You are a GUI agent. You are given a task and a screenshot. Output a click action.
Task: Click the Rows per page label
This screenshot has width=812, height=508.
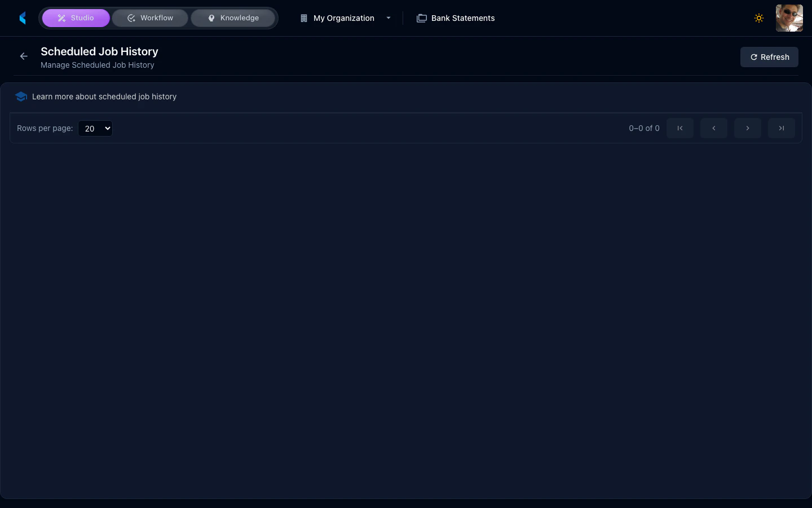pos(45,128)
